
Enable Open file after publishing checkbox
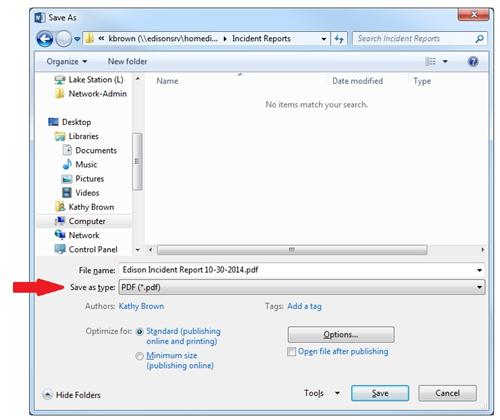coord(291,352)
